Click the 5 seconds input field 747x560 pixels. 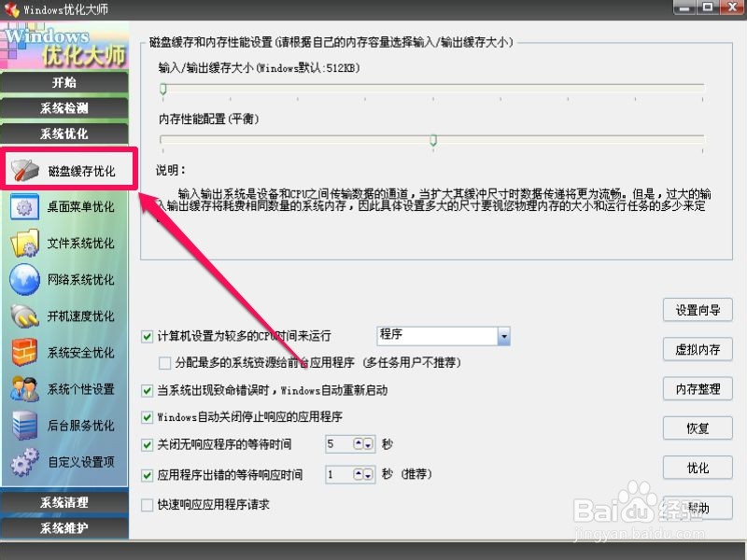[339, 444]
